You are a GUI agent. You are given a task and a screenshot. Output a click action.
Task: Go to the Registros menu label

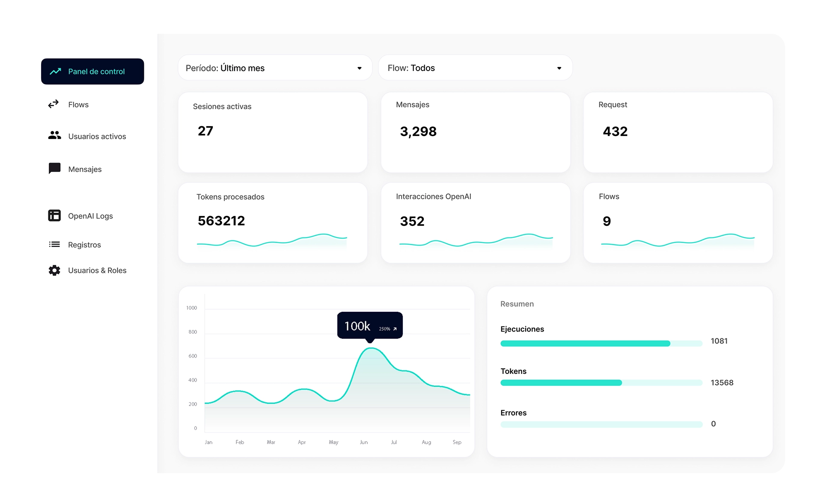coord(84,245)
